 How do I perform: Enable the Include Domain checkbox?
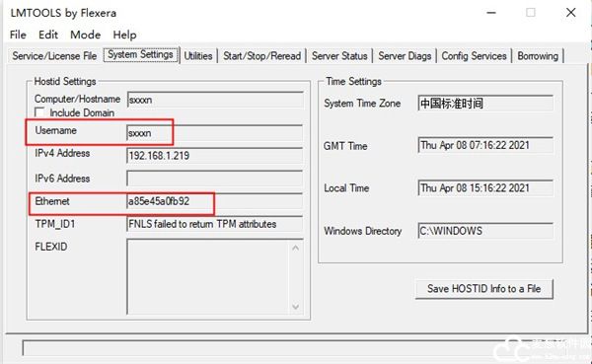(39, 112)
